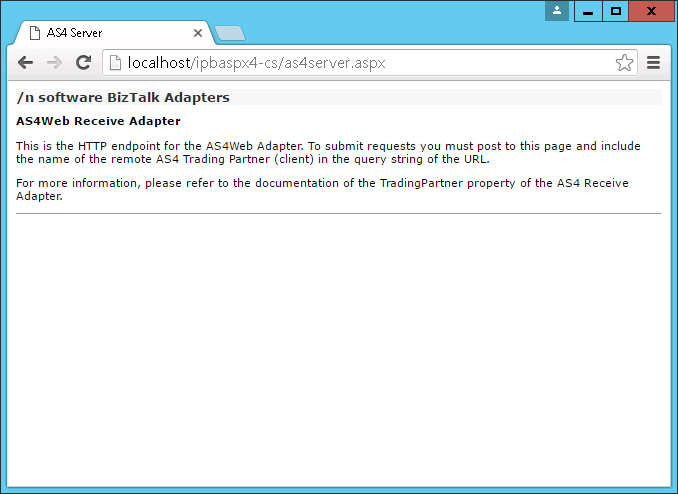This screenshot has width=678, height=494.
Task: Close the AS4 Server tab
Action: point(198,33)
